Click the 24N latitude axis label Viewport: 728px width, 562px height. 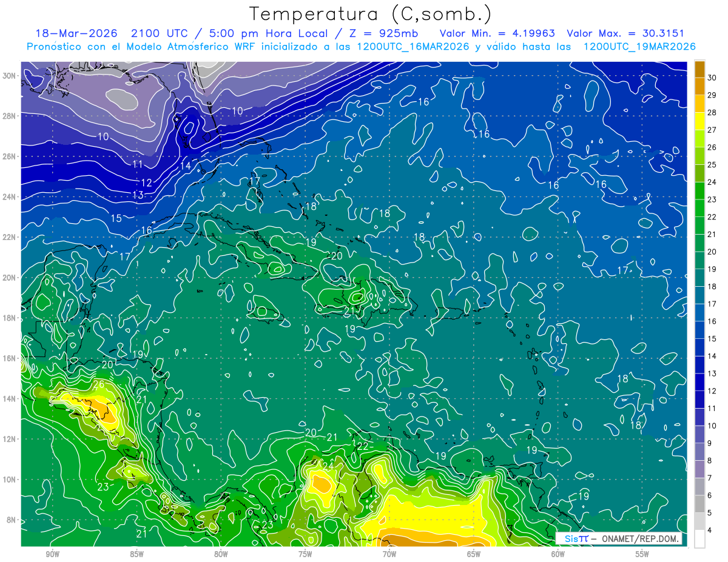click(x=9, y=197)
